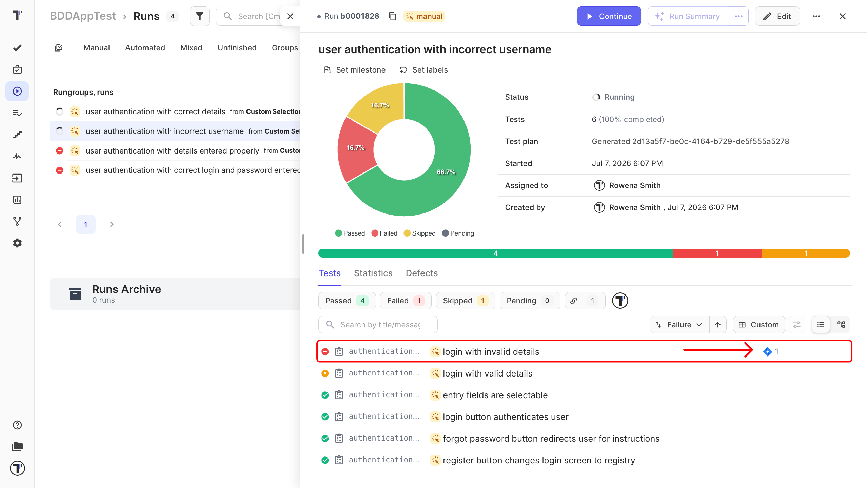Open Runs play-circle sidebar icon
This screenshot has width=868, height=488.
tap(17, 91)
